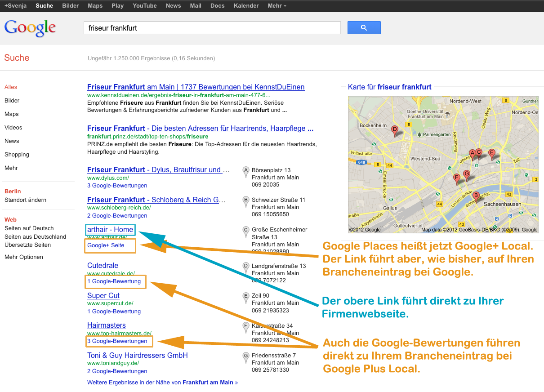Open 2 Google-Bewertungen under www.toniandguy.de

pyautogui.click(x=117, y=371)
